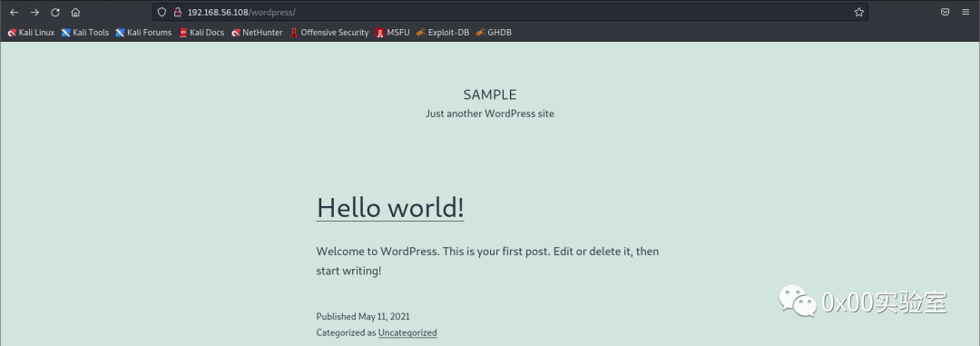The height and width of the screenshot is (346, 980).
Task: Open the GHDB bookmark
Action: tap(494, 33)
